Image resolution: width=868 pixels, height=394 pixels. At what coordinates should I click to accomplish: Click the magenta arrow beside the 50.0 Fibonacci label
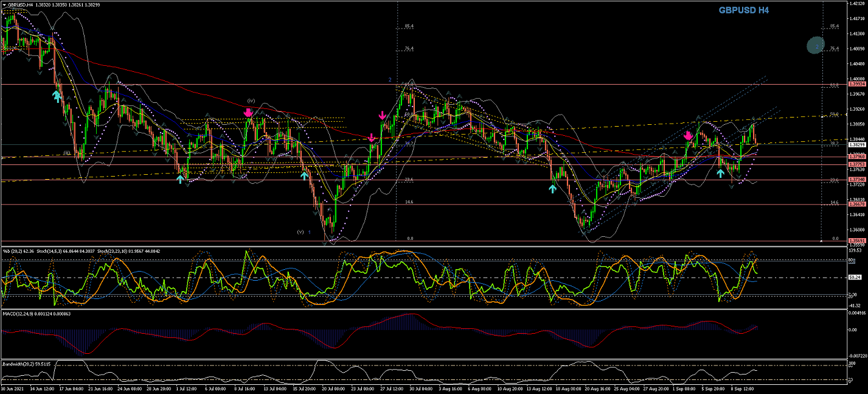pos(382,116)
